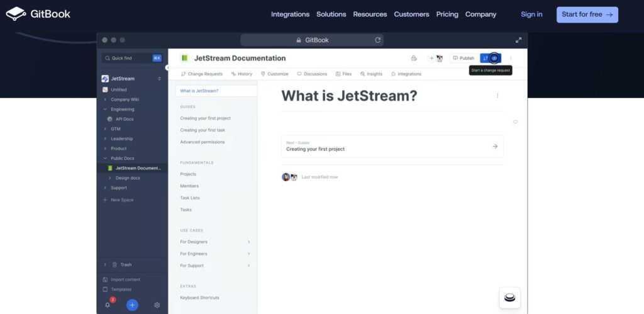This screenshot has width=644, height=314.
Task: Click the comment bubble icon beside page content
Action: tap(516, 121)
